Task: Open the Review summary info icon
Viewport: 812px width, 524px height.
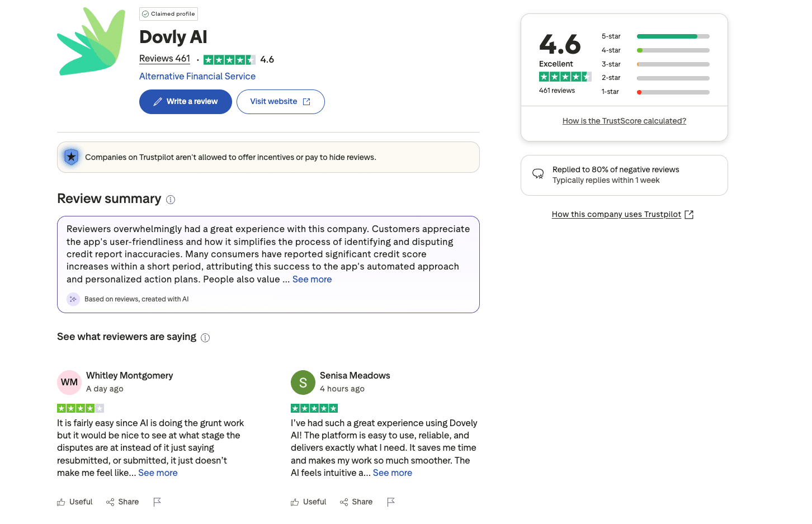Action: click(x=171, y=199)
